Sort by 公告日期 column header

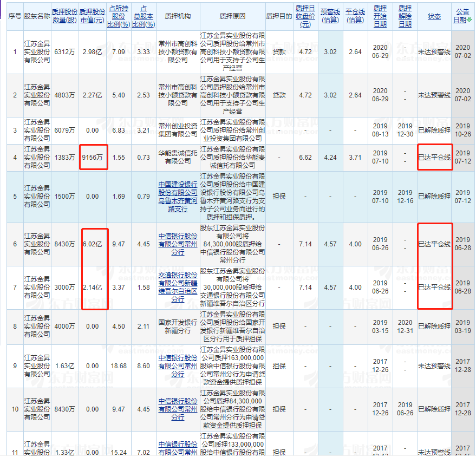pyautogui.click(x=462, y=16)
